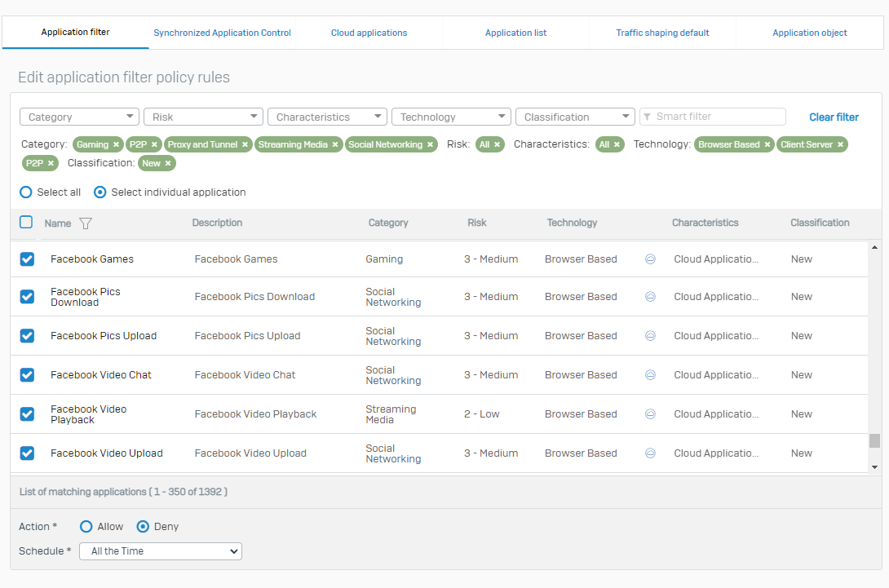Select the Facebook Video Chat name cell
Image resolution: width=889 pixels, height=588 pixels.
click(101, 375)
